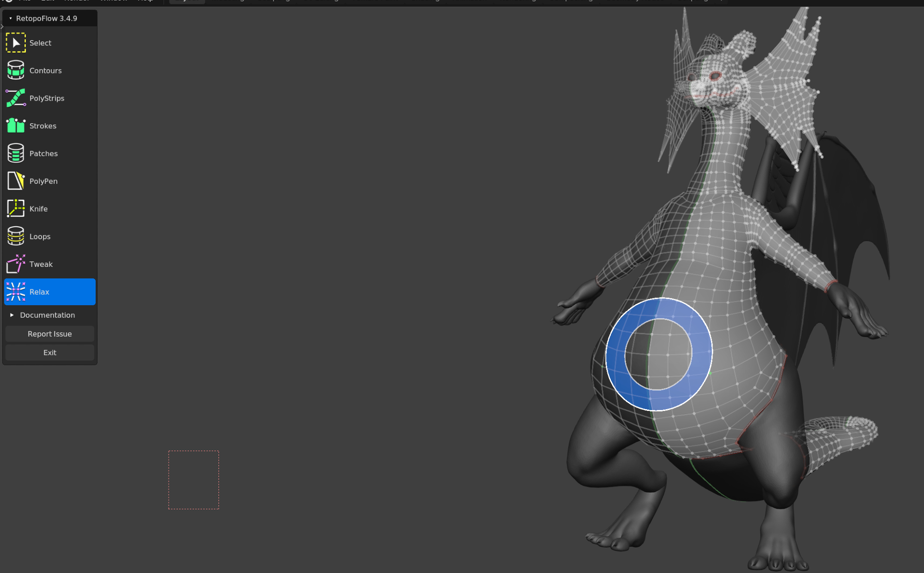Switch to the Strokes tool icon
The width and height of the screenshot is (924, 573).
(16, 126)
